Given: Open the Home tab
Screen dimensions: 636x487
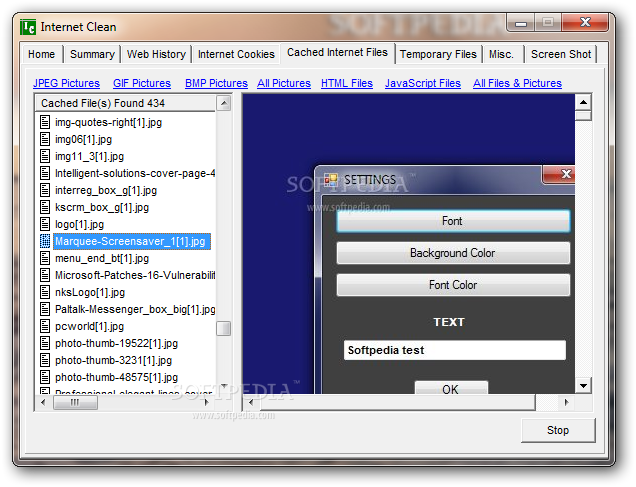Looking at the screenshot, I should [41, 54].
